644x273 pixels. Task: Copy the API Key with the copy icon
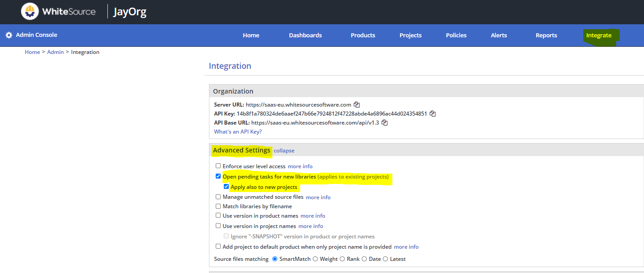tap(432, 113)
